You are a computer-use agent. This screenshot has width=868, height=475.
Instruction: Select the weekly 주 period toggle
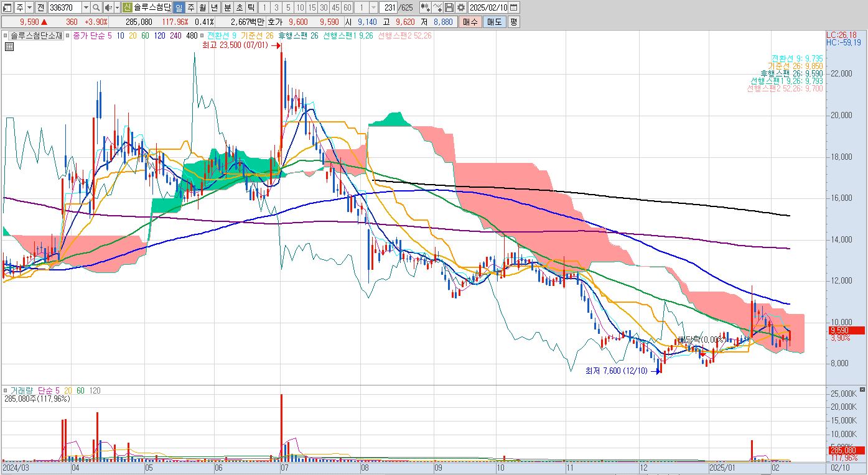point(191,7)
